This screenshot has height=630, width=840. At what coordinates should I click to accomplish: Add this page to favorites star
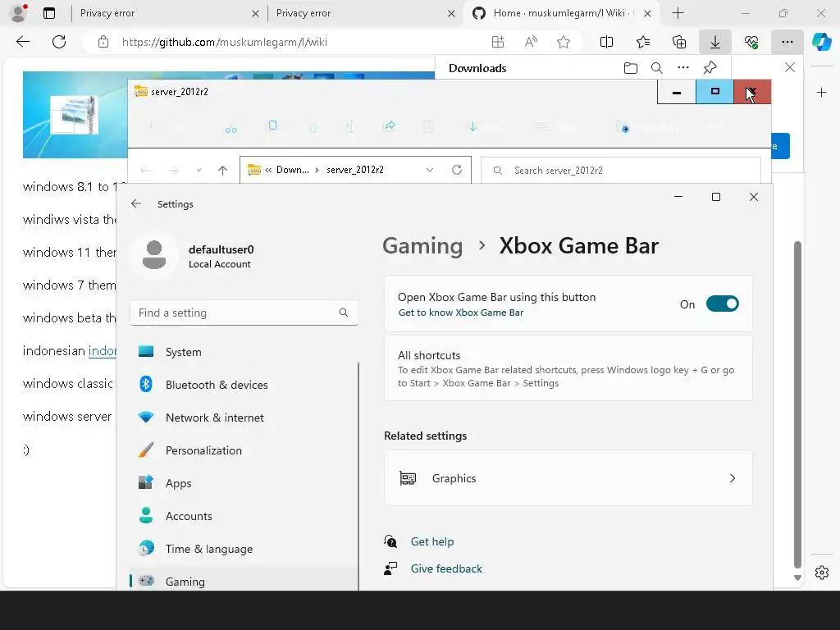563,42
